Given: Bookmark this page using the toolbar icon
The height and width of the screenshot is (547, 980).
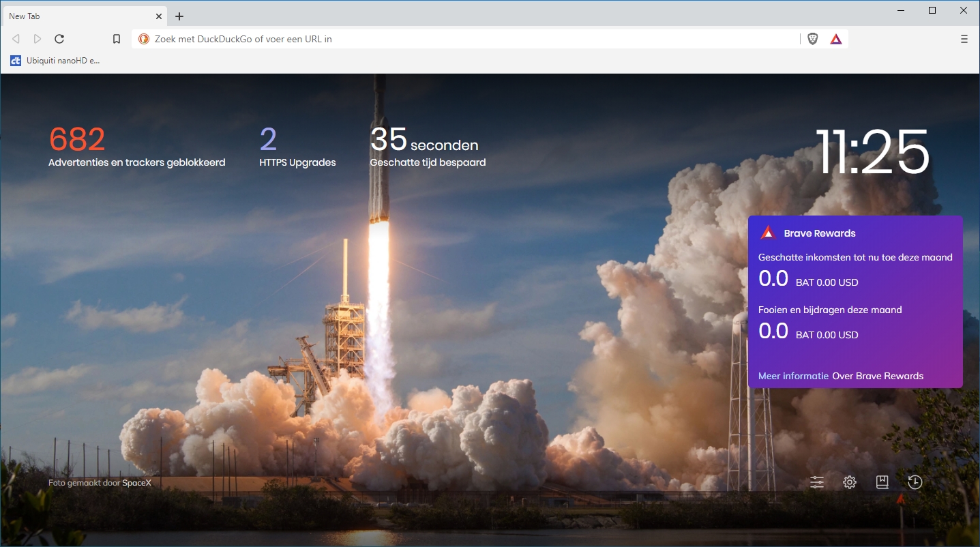Looking at the screenshot, I should click(117, 39).
